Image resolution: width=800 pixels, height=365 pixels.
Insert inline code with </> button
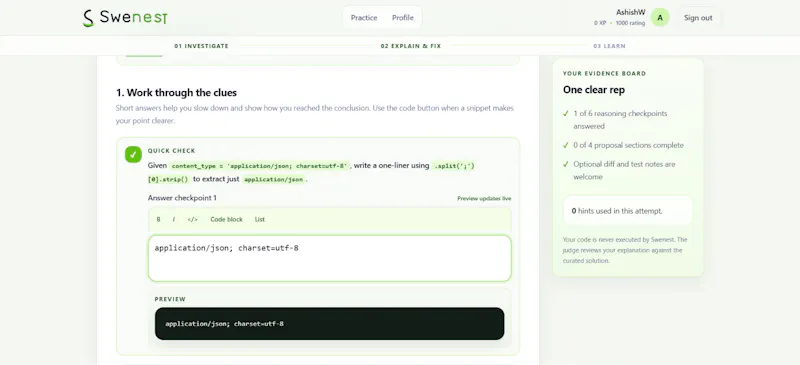click(192, 220)
